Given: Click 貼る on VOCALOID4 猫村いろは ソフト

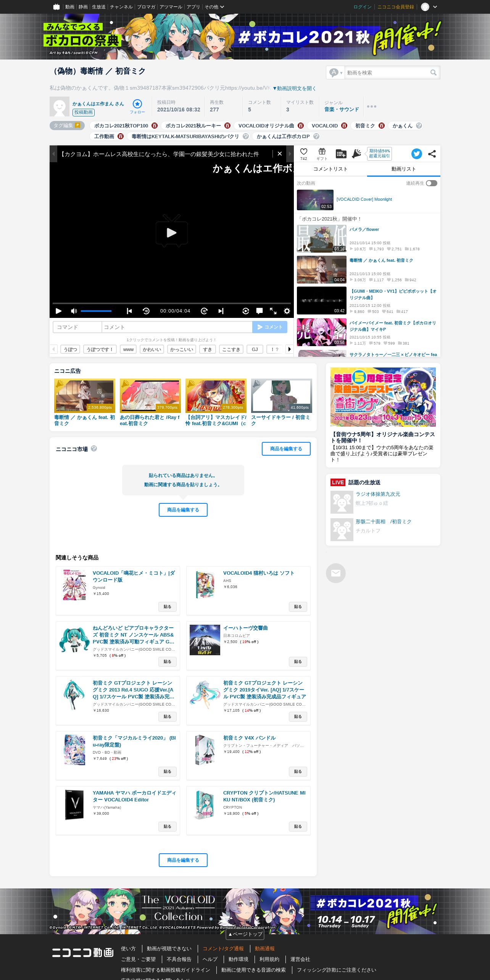Looking at the screenshot, I should pos(298,607).
